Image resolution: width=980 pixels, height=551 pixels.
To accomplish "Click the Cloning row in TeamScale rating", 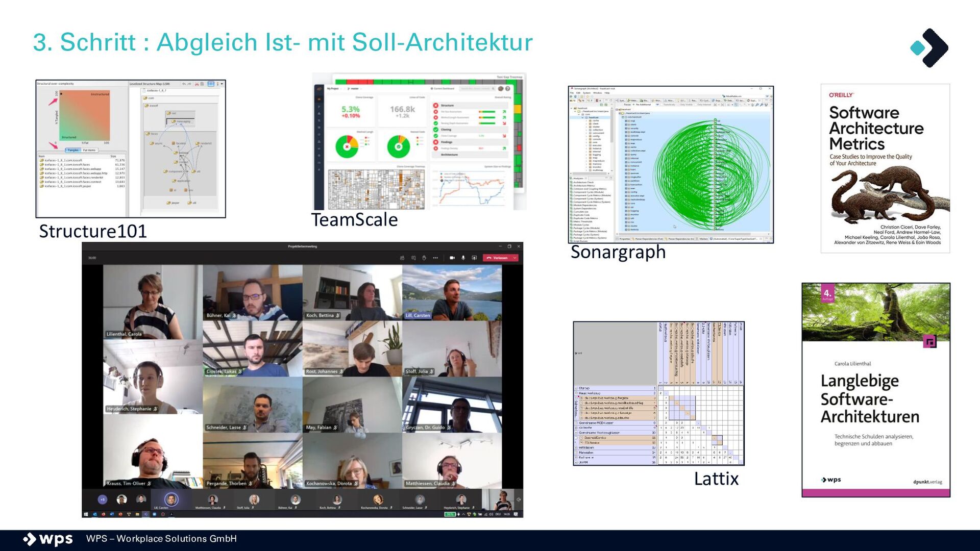I will pyautogui.click(x=470, y=130).
